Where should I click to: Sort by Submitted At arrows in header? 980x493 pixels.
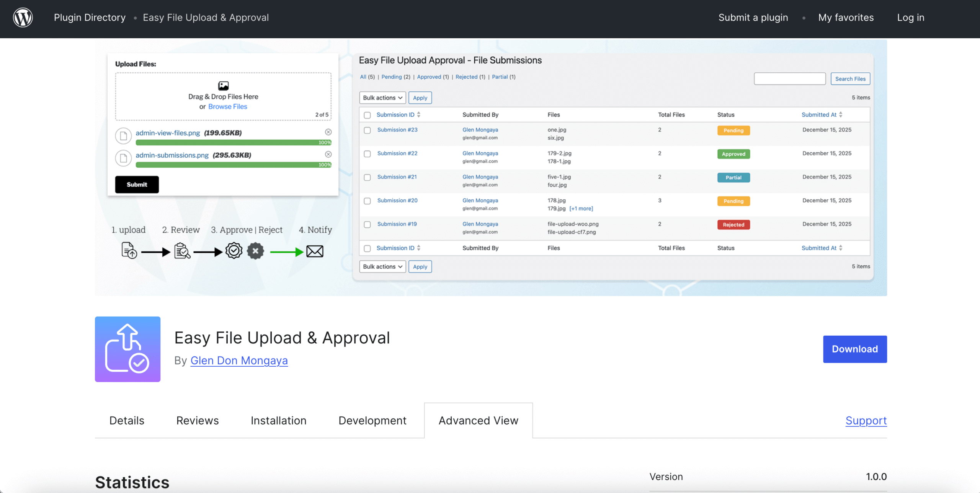(841, 114)
